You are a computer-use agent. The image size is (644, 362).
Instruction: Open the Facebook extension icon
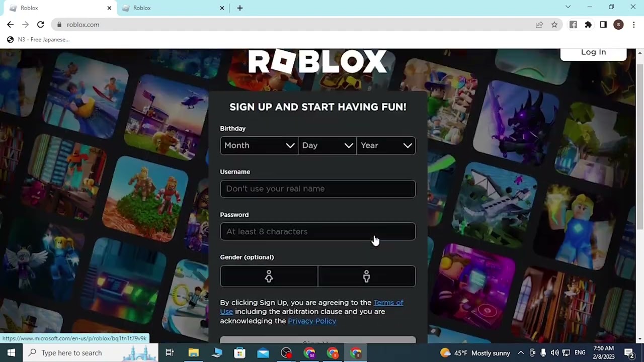pyautogui.click(x=573, y=25)
